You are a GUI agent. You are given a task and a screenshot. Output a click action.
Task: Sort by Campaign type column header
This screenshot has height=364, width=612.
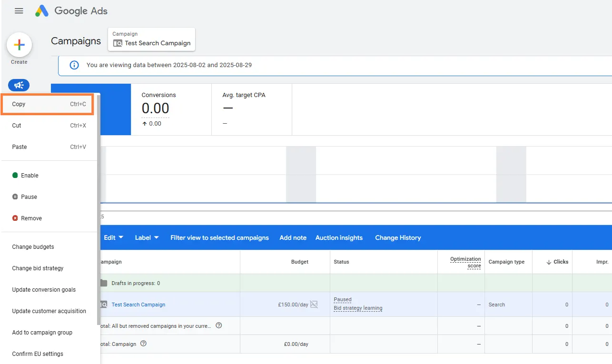tap(506, 262)
